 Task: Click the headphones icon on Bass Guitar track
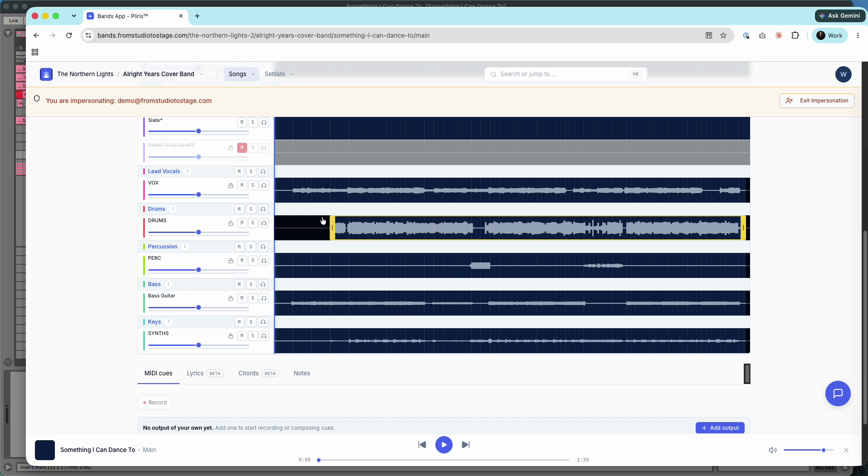(264, 298)
